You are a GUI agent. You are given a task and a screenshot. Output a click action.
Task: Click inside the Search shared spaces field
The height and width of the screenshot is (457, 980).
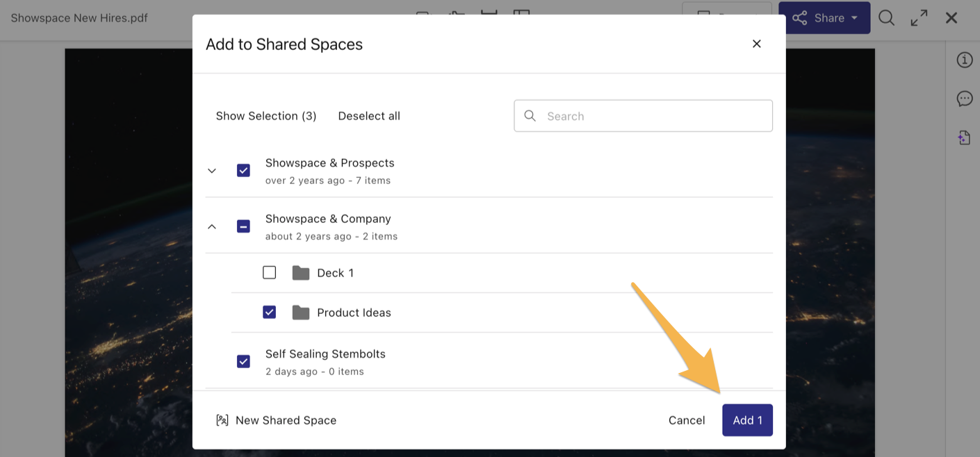(643, 115)
